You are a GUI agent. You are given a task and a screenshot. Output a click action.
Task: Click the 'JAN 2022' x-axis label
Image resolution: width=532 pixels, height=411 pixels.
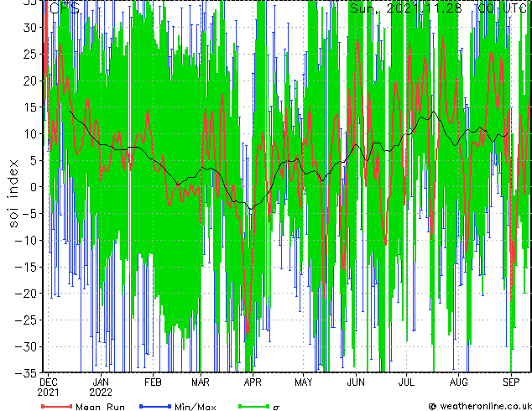pyautogui.click(x=101, y=388)
